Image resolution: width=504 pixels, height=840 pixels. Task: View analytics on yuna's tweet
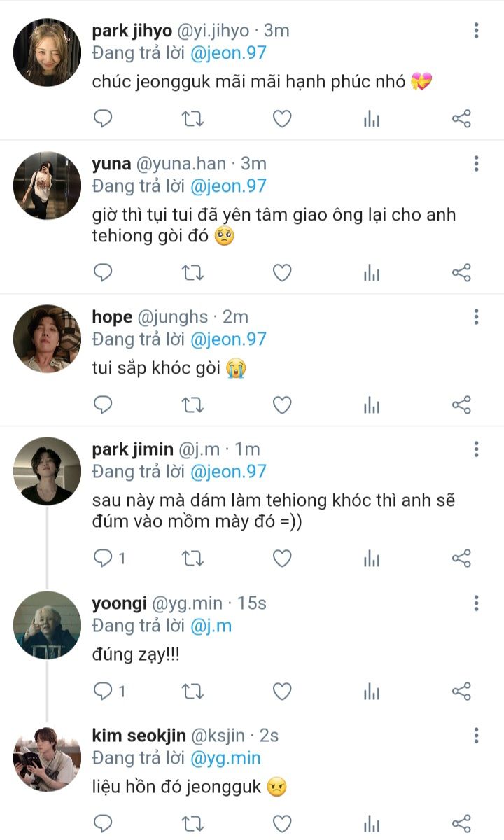click(x=372, y=272)
